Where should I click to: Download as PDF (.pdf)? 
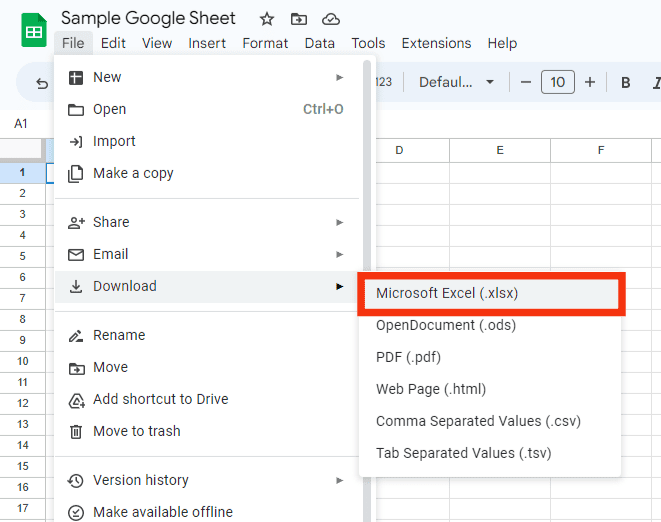pyautogui.click(x=490, y=357)
